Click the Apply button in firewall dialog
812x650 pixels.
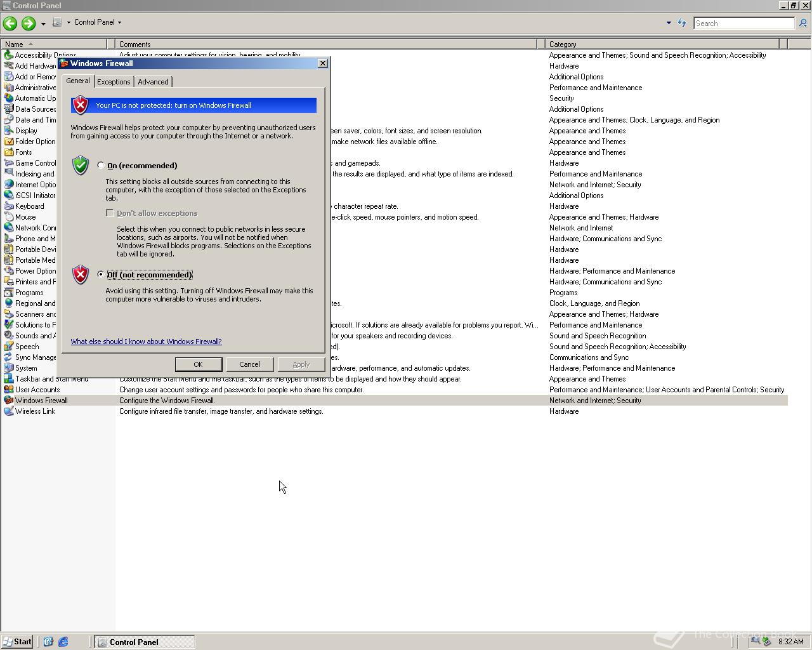click(301, 364)
